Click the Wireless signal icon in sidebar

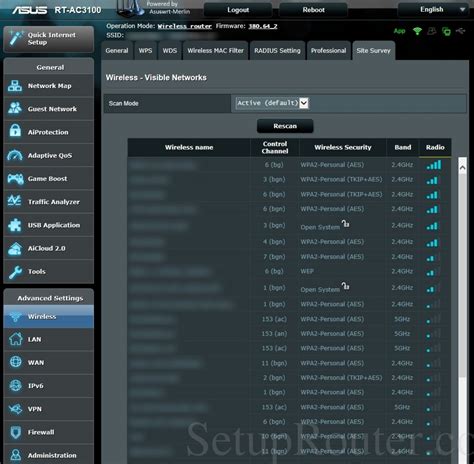coord(16,316)
